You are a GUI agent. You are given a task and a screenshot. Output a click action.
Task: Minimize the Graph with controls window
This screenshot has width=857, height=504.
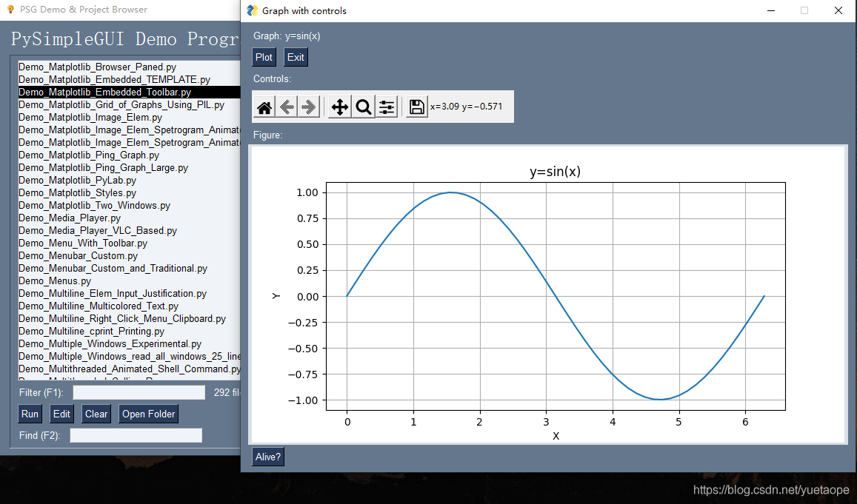tap(770, 11)
